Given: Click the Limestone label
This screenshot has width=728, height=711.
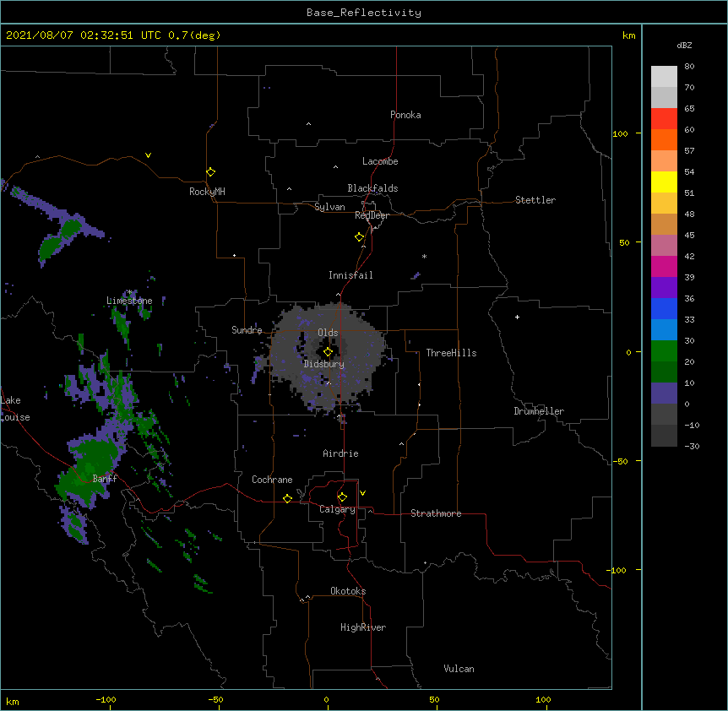Looking at the screenshot, I should coord(129,301).
